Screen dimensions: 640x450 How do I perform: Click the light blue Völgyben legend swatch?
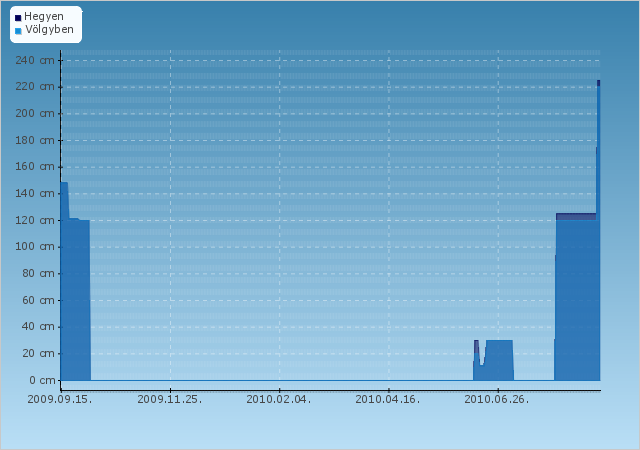(x=18, y=31)
